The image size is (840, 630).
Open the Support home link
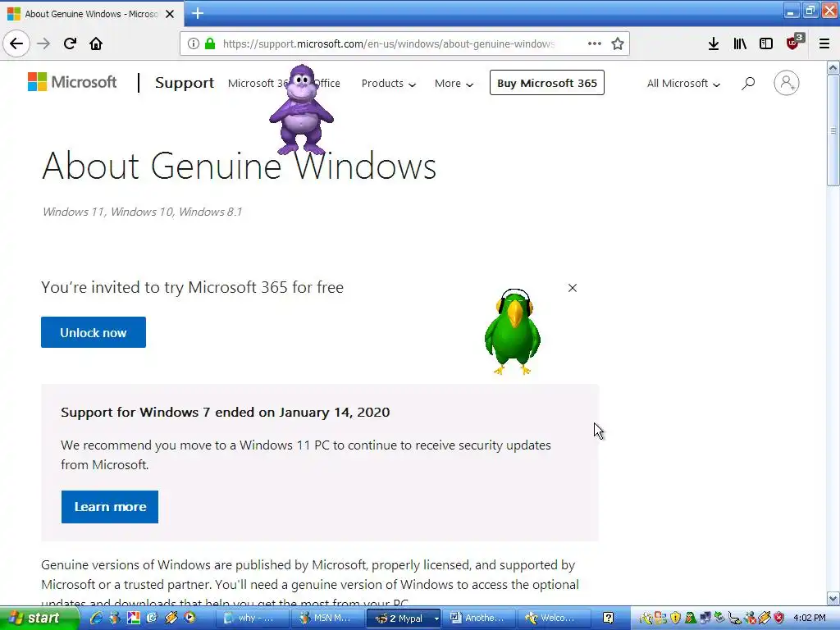[x=185, y=83]
